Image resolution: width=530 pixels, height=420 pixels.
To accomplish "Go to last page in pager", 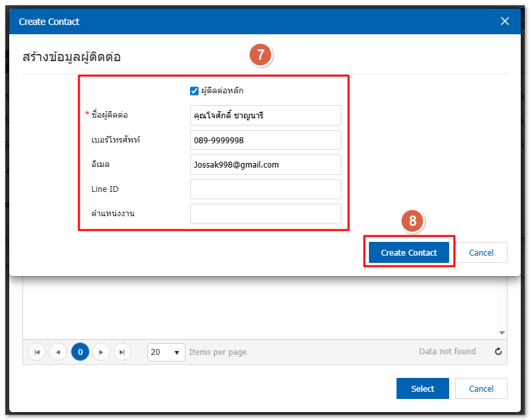I will [x=122, y=352].
